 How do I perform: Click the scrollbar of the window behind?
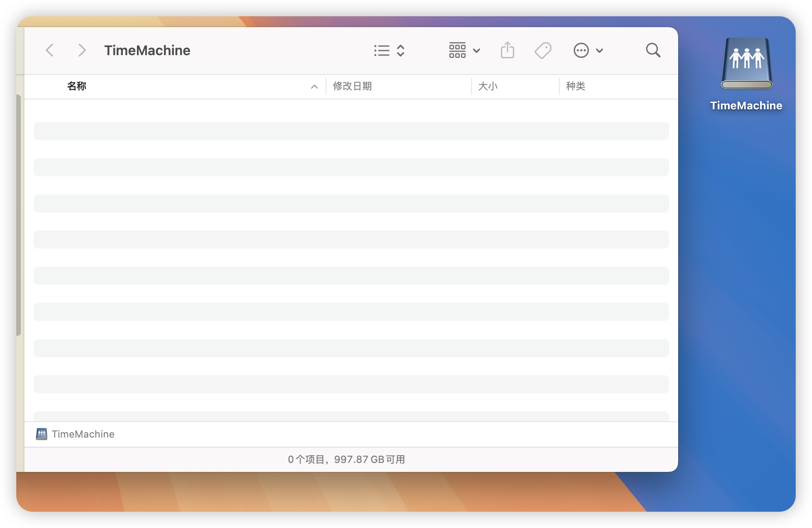[19, 215]
